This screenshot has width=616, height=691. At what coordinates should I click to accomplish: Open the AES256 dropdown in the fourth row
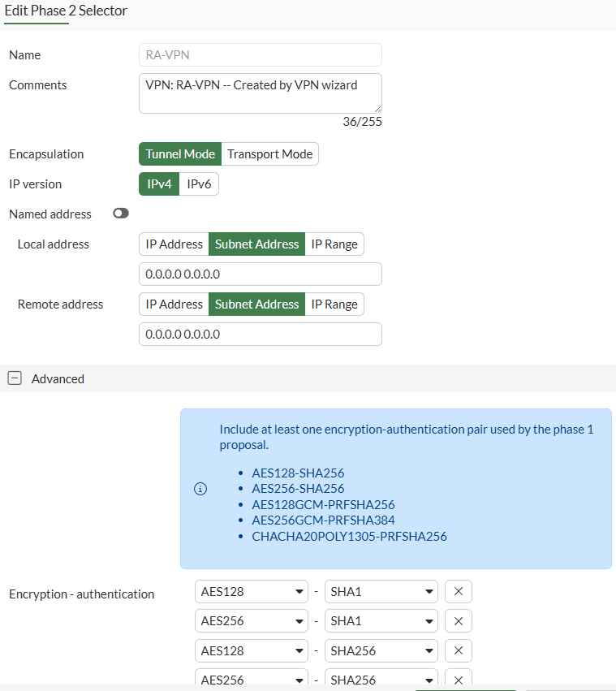251,680
